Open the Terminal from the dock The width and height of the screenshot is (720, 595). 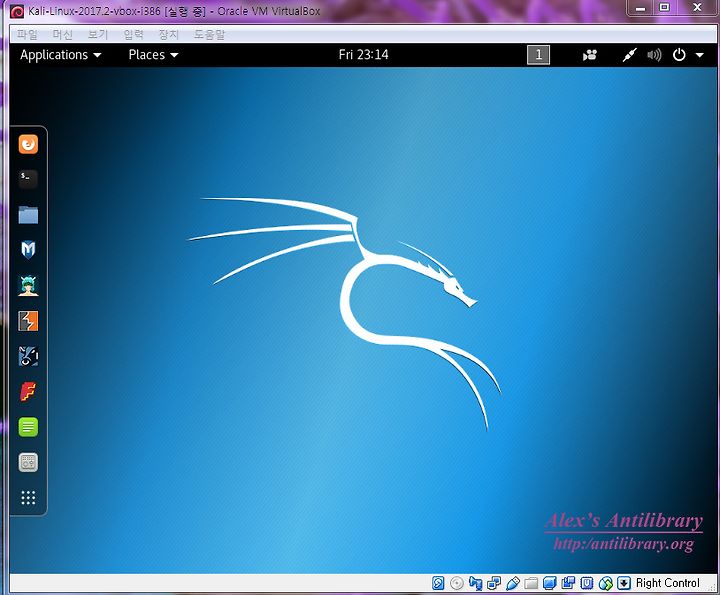click(28, 179)
